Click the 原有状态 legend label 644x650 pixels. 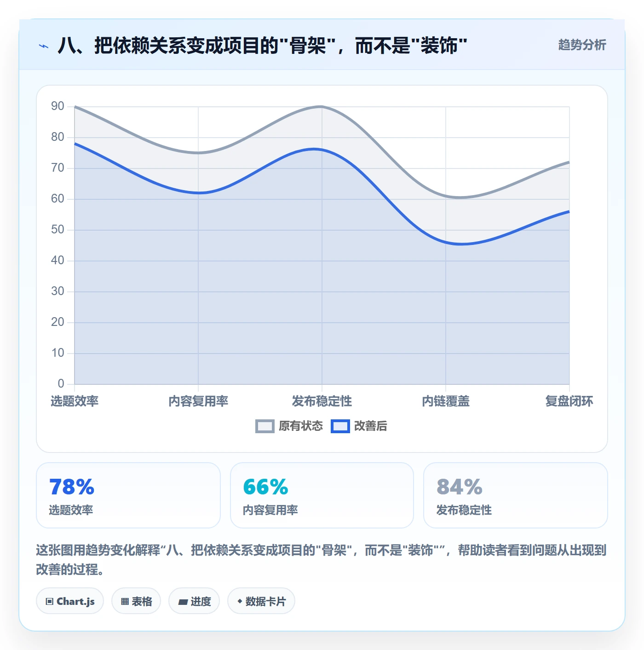[x=301, y=426]
